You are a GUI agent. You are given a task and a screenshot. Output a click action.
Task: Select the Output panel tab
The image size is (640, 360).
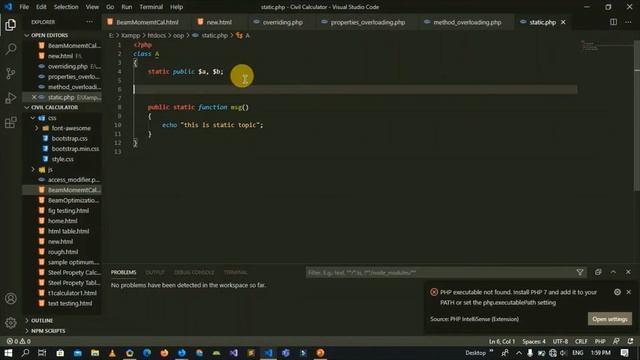click(x=155, y=272)
